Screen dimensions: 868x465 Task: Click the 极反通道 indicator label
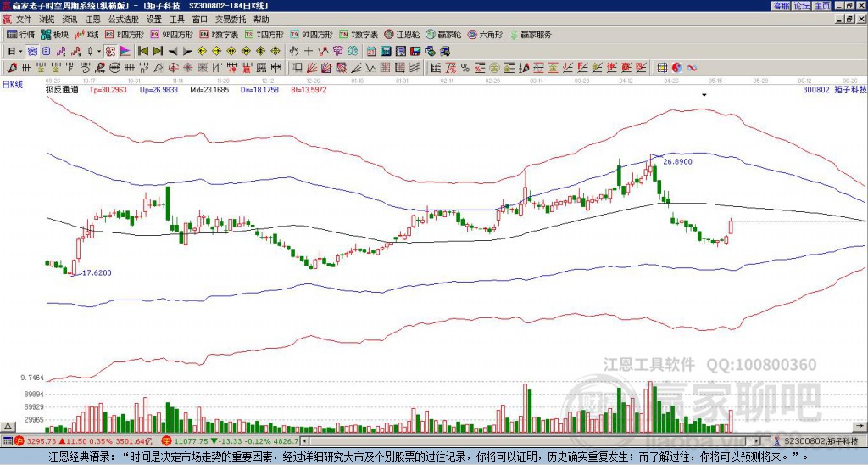62,89
